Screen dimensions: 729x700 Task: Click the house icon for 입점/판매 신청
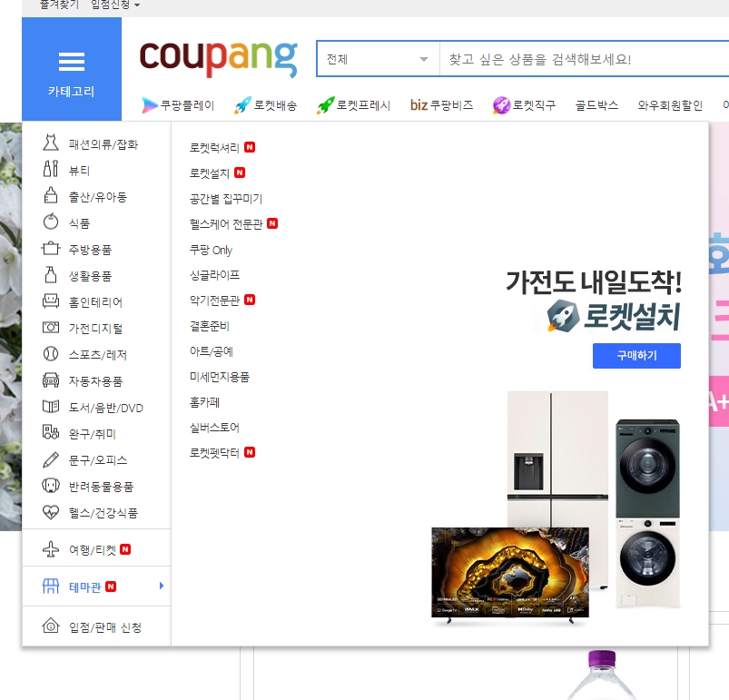(x=51, y=626)
